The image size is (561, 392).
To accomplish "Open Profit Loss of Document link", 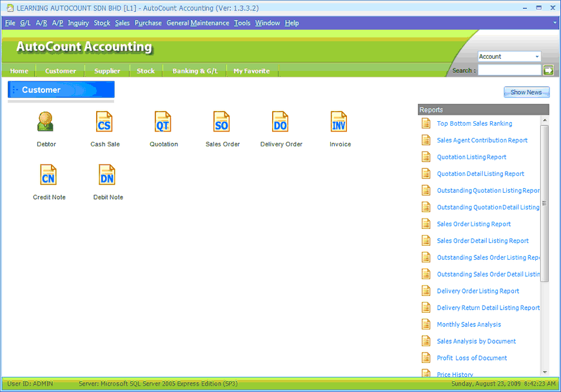I will coord(472,358).
